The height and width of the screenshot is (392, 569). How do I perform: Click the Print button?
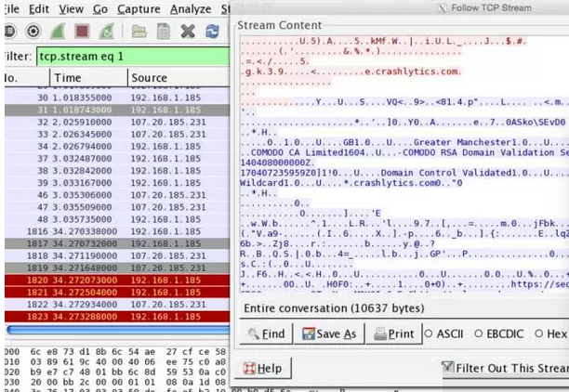pos(394,333)
